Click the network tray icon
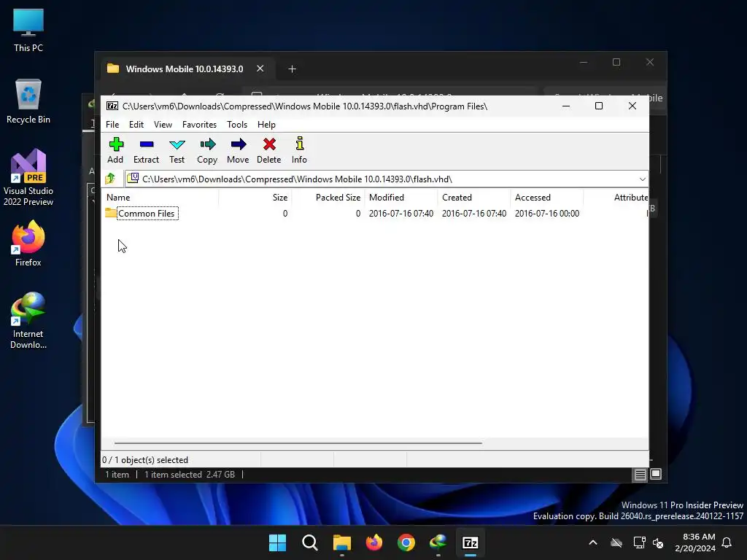This screenshot has height=560, width=747. (639, 542)
